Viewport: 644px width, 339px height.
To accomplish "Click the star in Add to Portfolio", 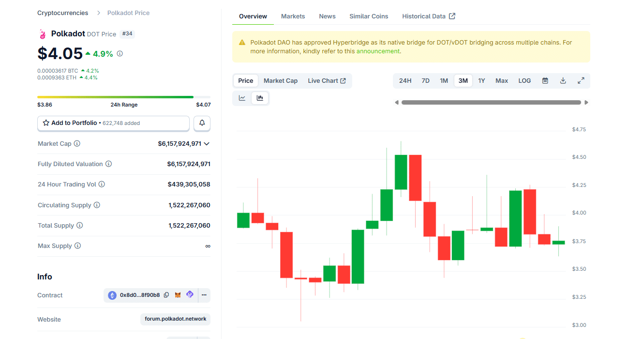I will click(x=46, y=123).
